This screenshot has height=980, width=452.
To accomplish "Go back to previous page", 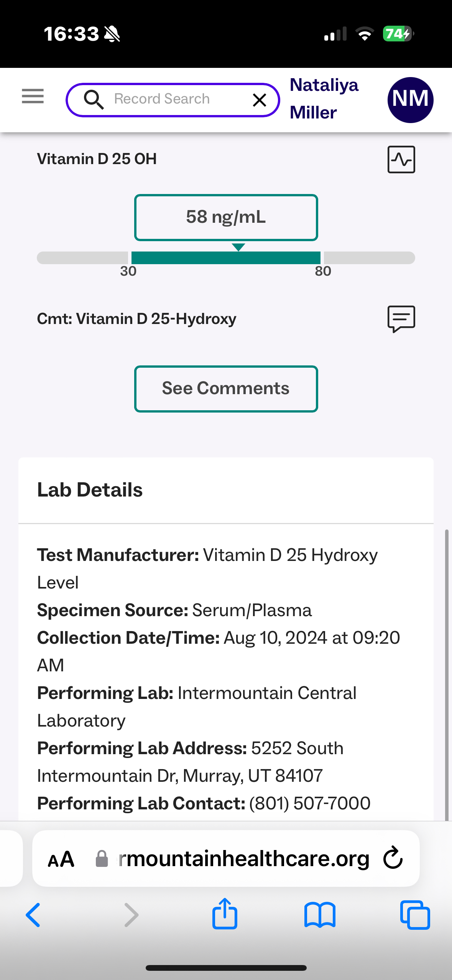I will pos(33,915).
